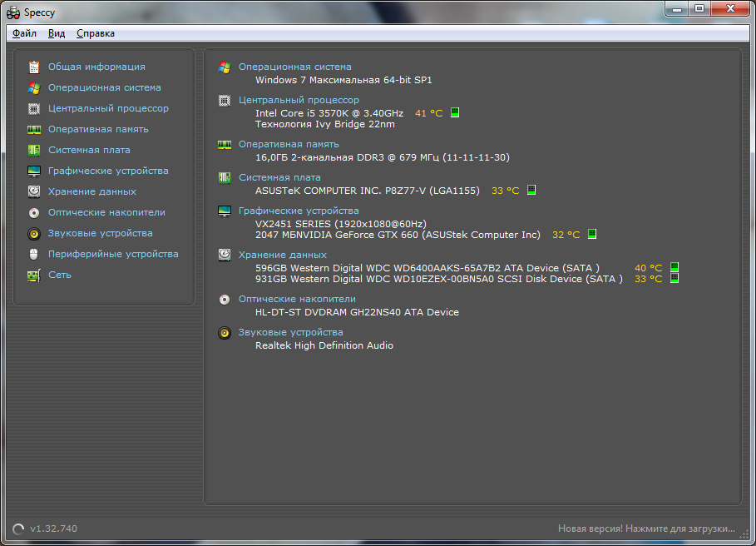This screenshot has width=756, height=546.
Task: Show sidebar Графические устройства section
Action: [108, 171]
